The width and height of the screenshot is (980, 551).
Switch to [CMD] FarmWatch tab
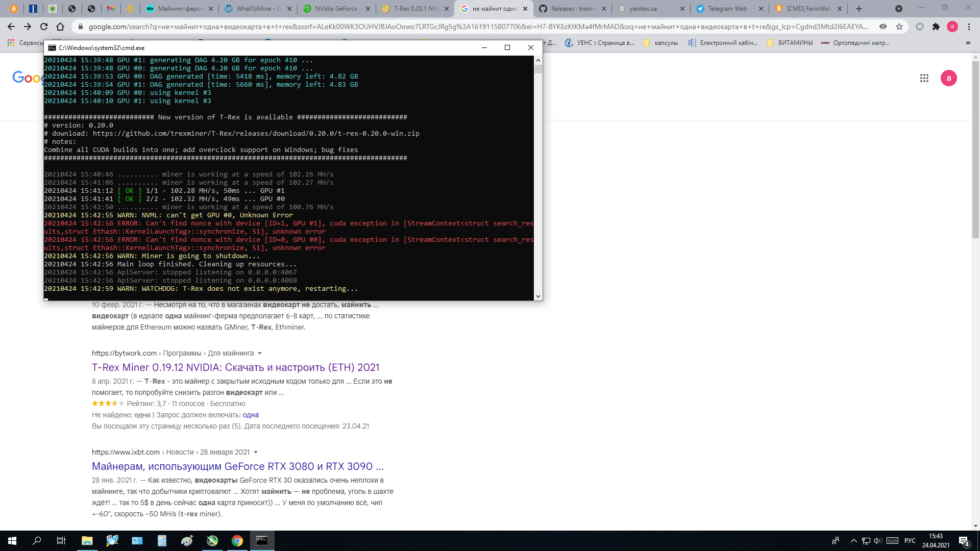(x=808, y=9)
